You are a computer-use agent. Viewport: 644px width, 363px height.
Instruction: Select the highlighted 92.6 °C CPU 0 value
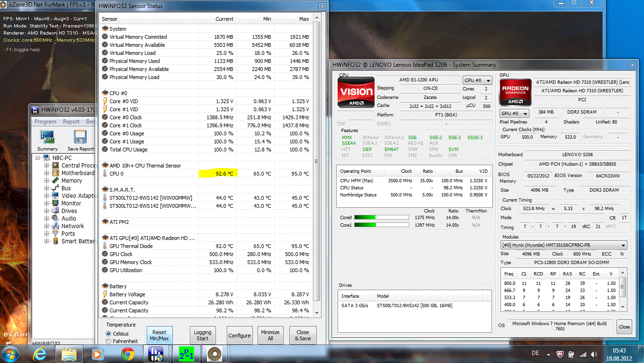tap(217, 174)
